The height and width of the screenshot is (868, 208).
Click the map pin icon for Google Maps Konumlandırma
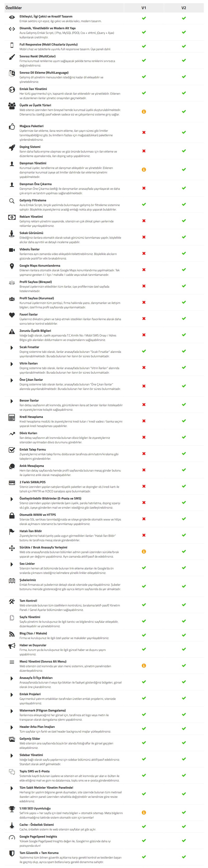[12, 266]
